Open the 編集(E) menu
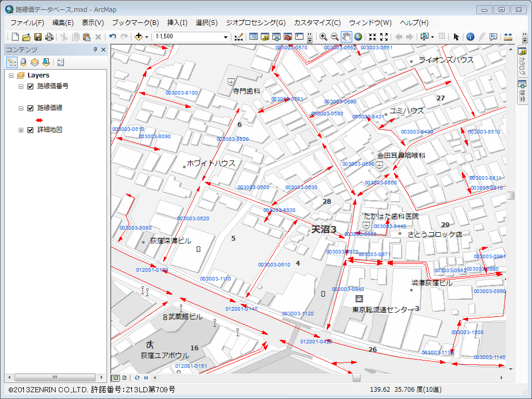 tap(63, 23)
